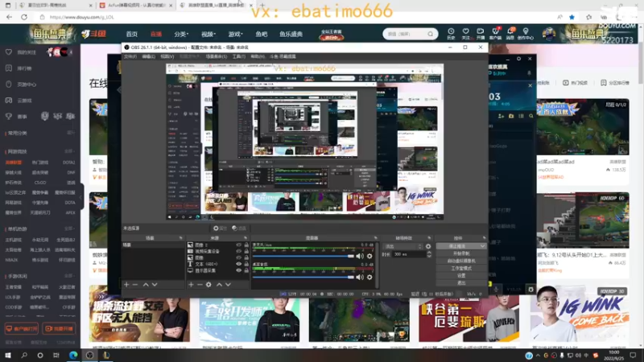Open the taskbar search magnifier icon
The height and width of the screenshot is (362, 644).
(24, 355)
